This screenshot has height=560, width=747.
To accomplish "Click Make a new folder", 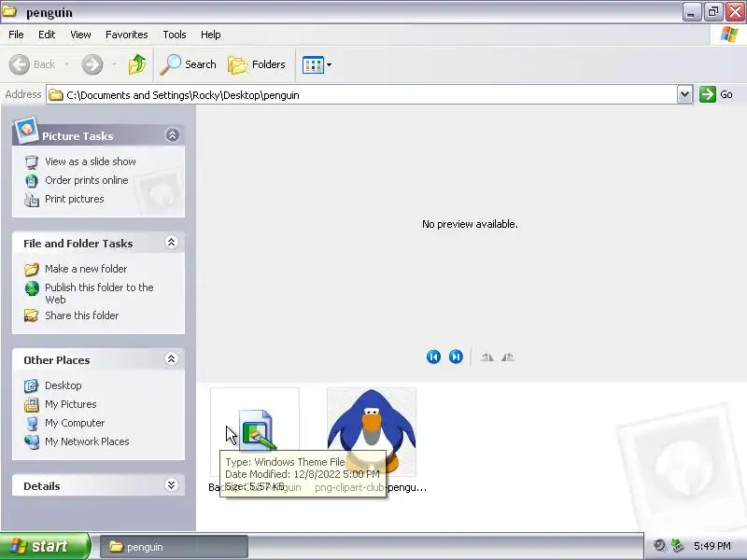I will tap(86, 269).
